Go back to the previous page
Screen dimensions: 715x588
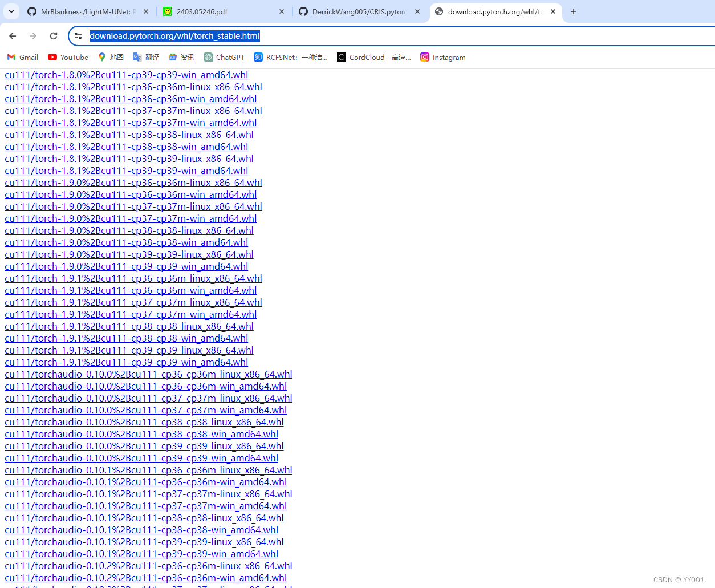13,35
